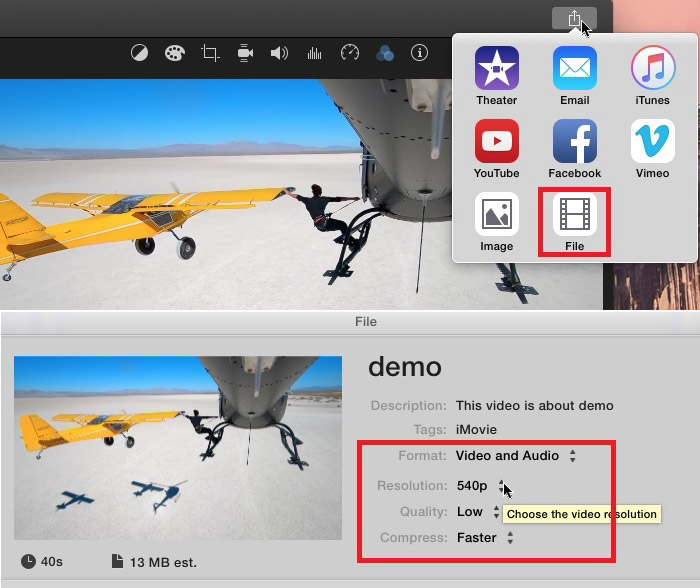The image size is (700, 588).
Task: Click the demo preview thumbnail in File dialog
Action: click(x=178, y=448)
